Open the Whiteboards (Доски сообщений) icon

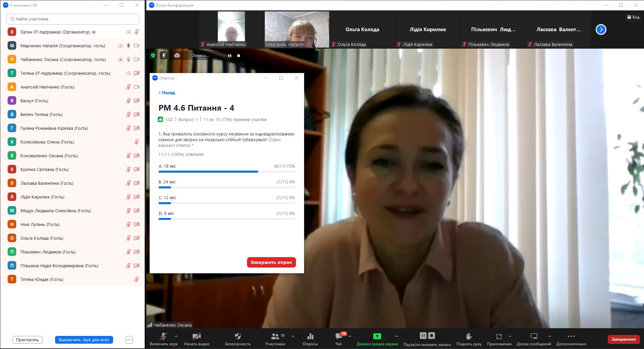click(534, 336)
